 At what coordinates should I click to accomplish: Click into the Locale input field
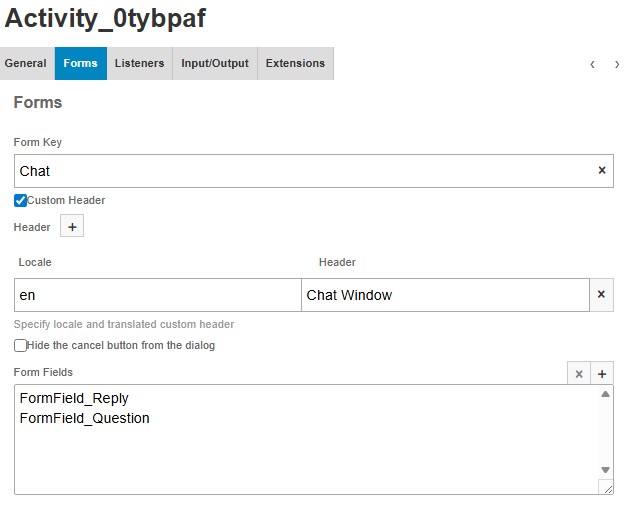[157, 295]
